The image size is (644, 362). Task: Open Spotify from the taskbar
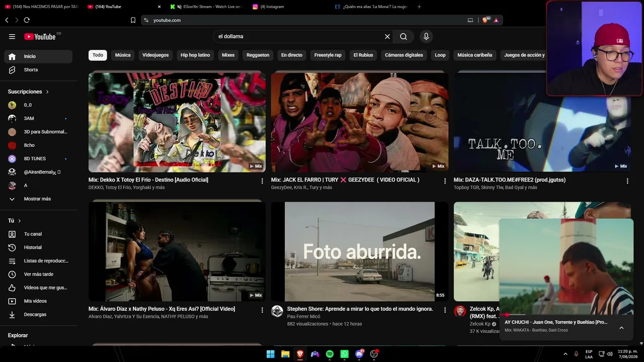pyautogui.click(x=330, y=354)
